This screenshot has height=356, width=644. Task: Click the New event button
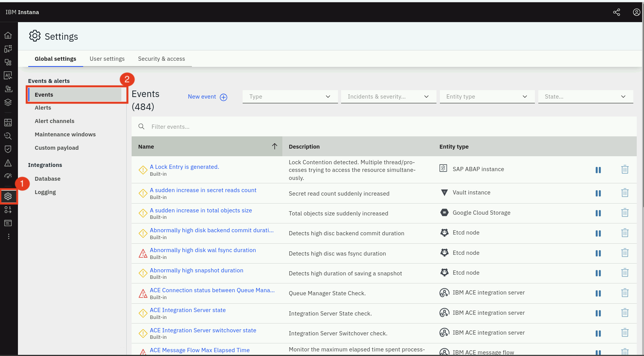pyautogui.click(x=208, y=97)
